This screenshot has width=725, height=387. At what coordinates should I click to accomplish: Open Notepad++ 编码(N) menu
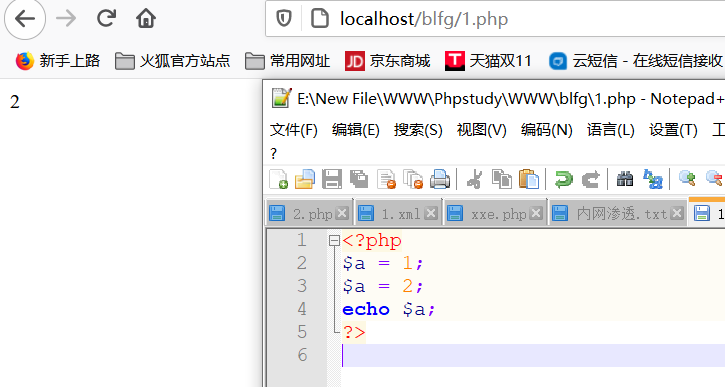[547, 130]
